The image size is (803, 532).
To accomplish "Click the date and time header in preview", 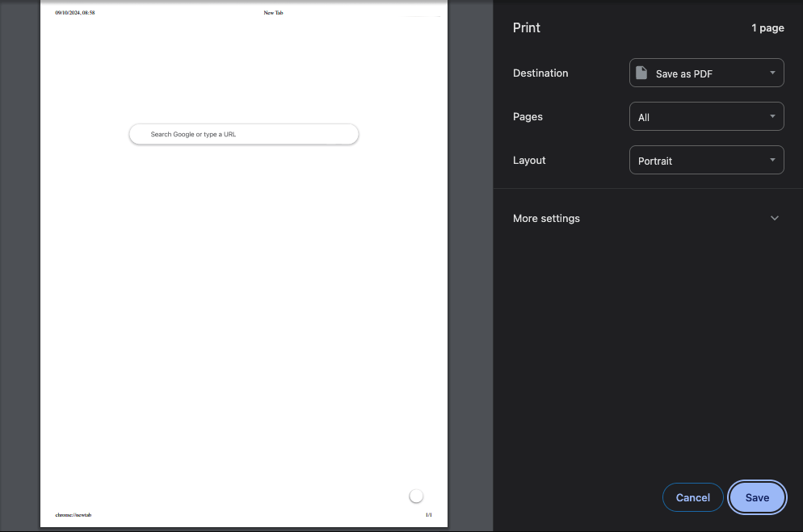I will pyautogui.click(x=75, y=13).
